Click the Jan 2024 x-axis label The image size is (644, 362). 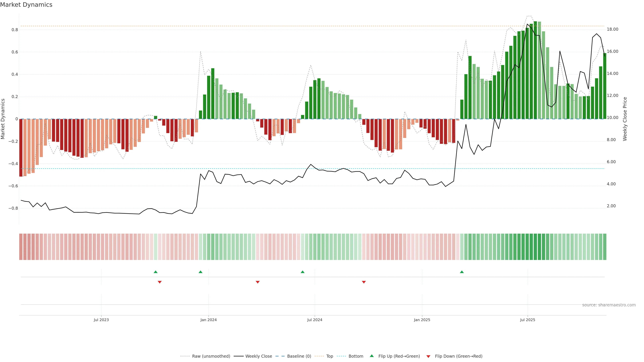click(x=208, y=320)
